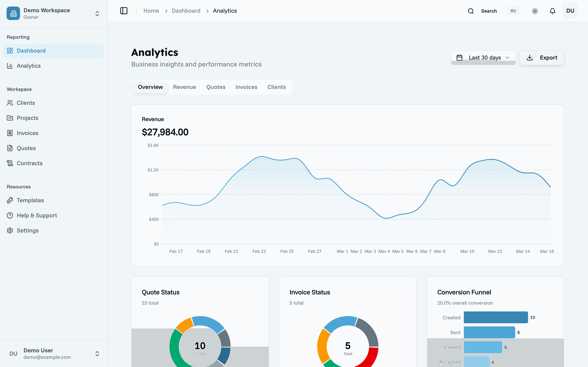The height and width of the screenshot is (367, 588).
Task: Click the Export button
Action: 542,57
